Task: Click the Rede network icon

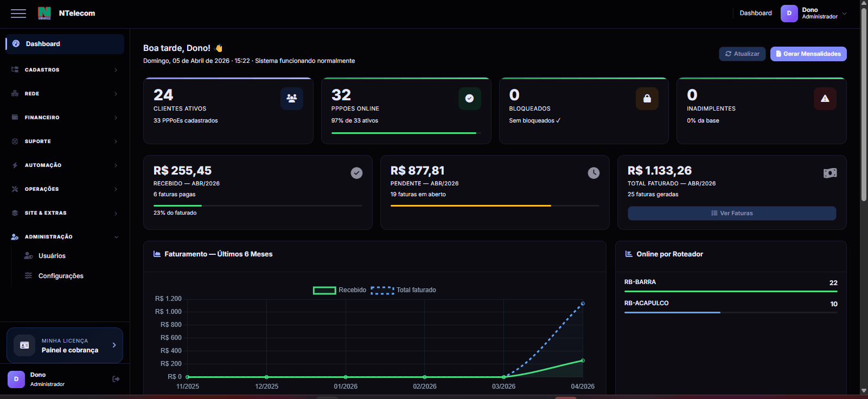Action: pyautogui.click(x=15, y=94)
